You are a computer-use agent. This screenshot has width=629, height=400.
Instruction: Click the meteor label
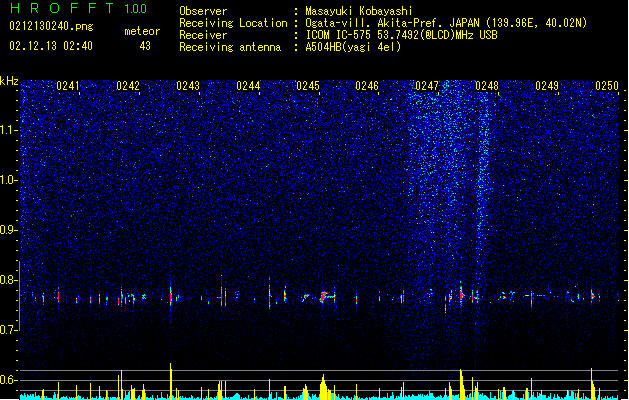point(142,31)
